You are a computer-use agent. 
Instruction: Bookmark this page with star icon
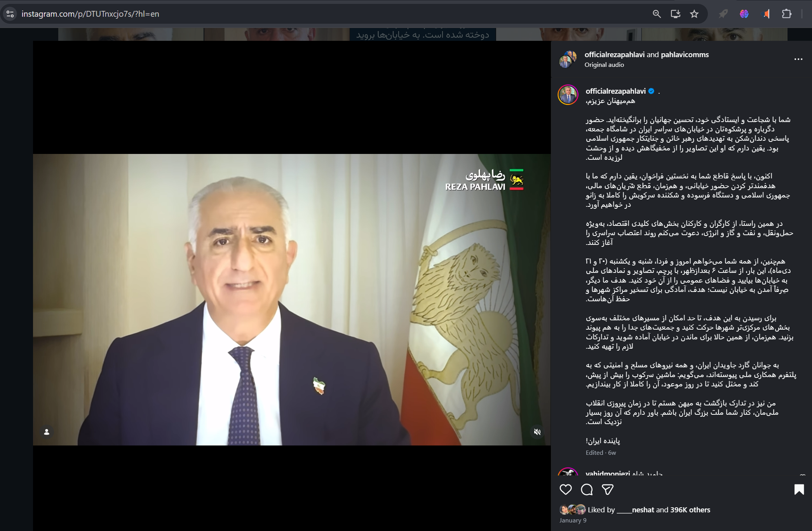tap(694, 14)
